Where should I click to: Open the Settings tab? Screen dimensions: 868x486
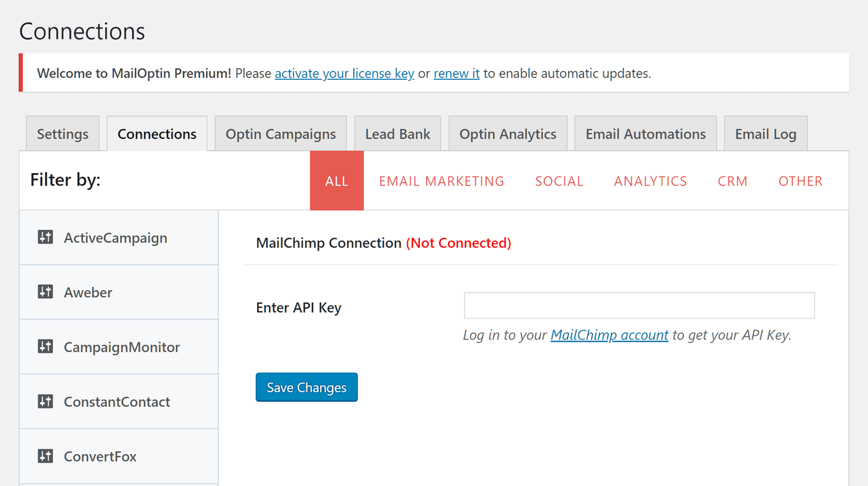click(x=62, y=134)
